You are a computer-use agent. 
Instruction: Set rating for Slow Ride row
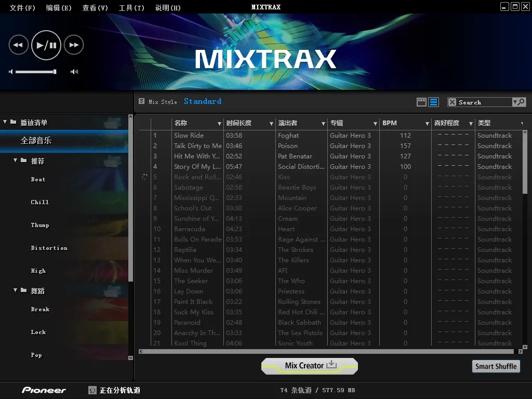click(x=453, y=135)
